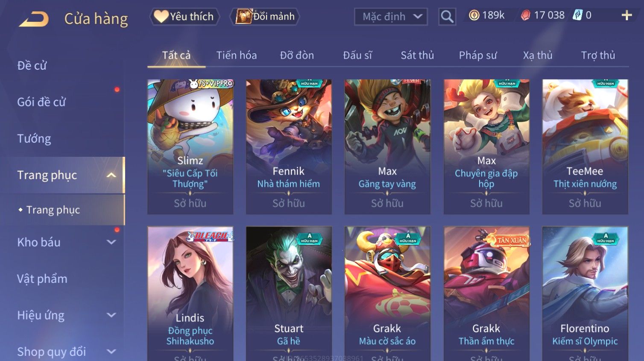Open the Mặc định sort dropdown
This screenshot has width=644, height=361.
391,17
